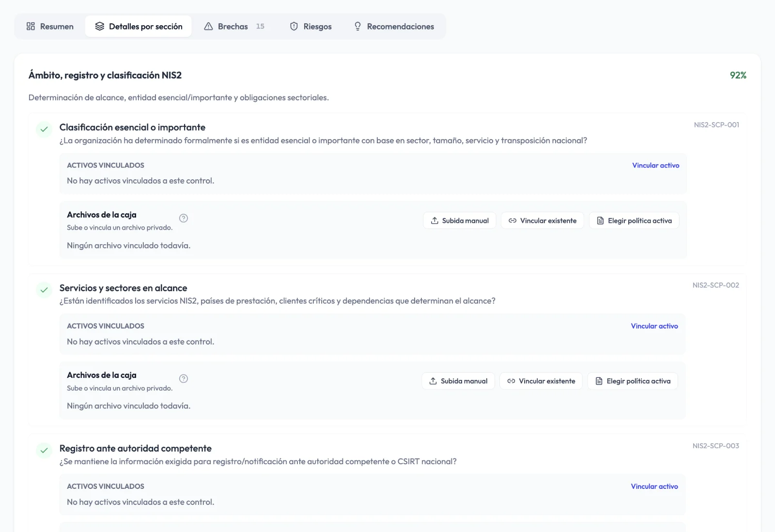This screenshot has height=532, width=775.
Task: Select the Servicios y sectores en alcance title
Action: pos(123,288)
